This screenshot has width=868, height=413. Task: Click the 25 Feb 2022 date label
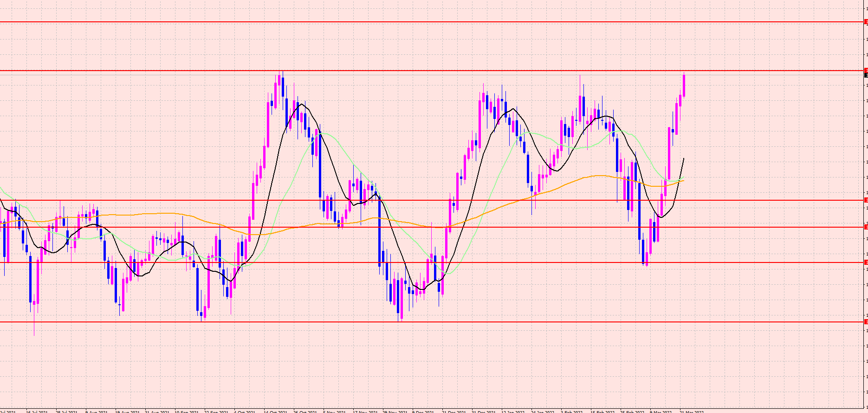point(632,411)
